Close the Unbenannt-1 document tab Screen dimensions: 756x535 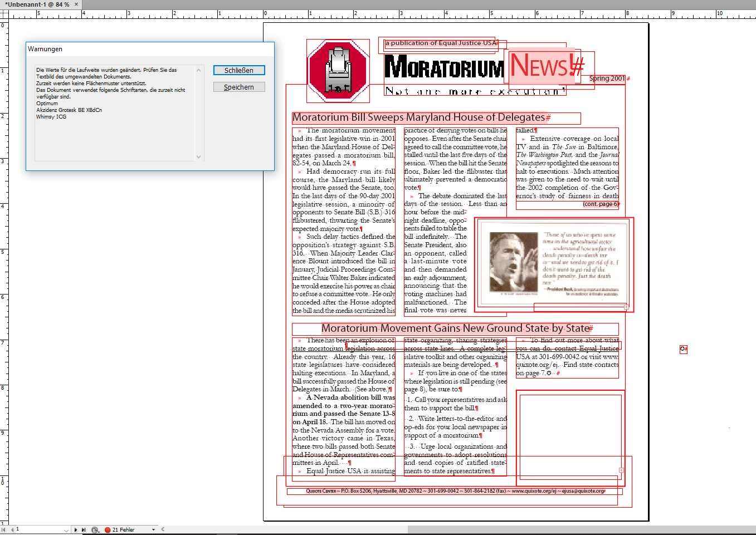pyautogui.click(x=77, y=4)
